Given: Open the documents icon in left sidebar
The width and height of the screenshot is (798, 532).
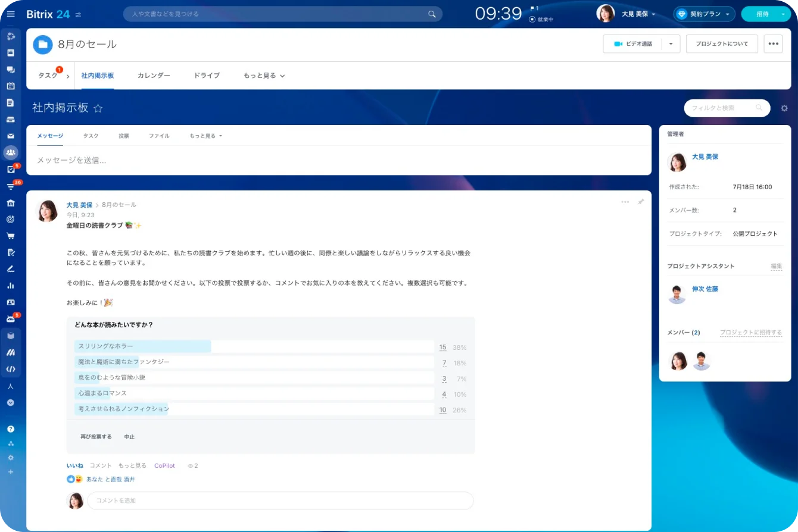Looking at the screenshot, I should click(11, 102).
